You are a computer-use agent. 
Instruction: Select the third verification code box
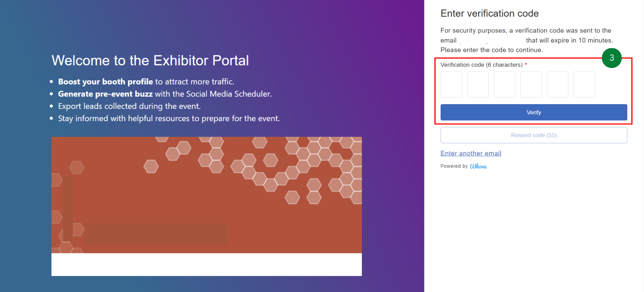click(x=504, y=84)
